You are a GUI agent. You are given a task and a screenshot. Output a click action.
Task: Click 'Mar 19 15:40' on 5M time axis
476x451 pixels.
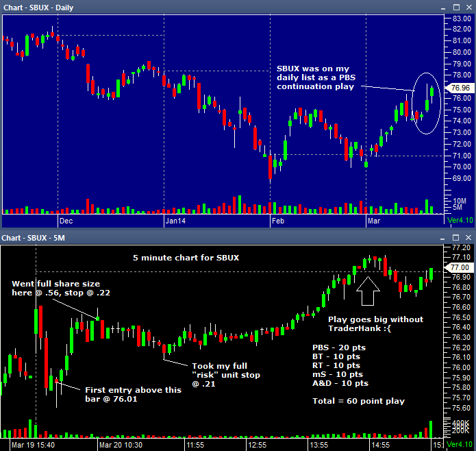(x=33, y=445)
